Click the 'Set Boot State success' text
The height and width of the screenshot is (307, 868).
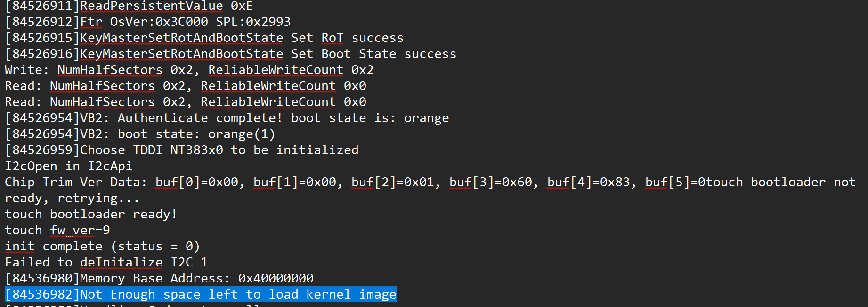coord(373,54)
